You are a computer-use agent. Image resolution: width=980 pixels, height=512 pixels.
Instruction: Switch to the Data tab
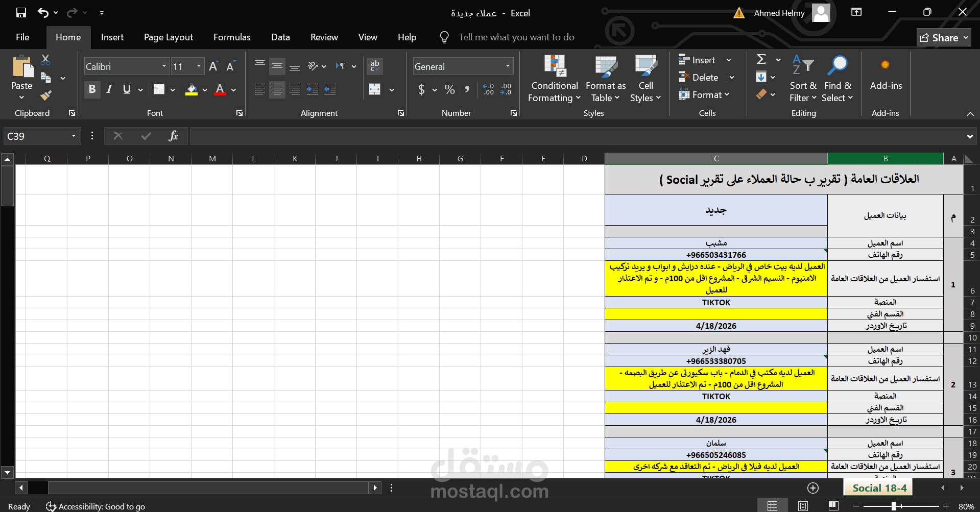click(x=280, y=37)
